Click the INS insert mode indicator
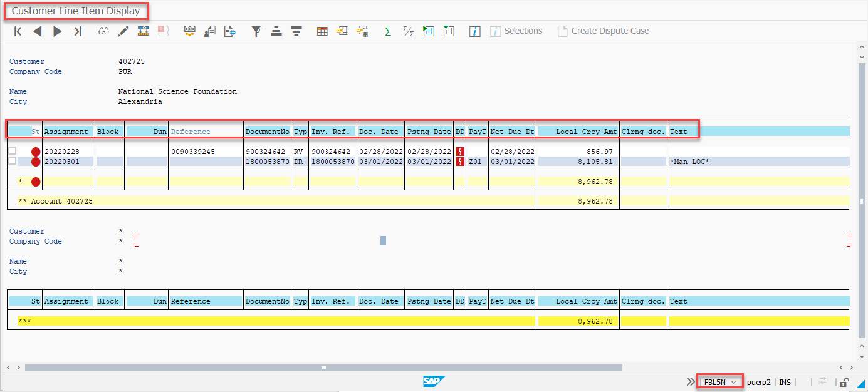The height and width of the screenshot is (392, 868). tap(785, 382)
